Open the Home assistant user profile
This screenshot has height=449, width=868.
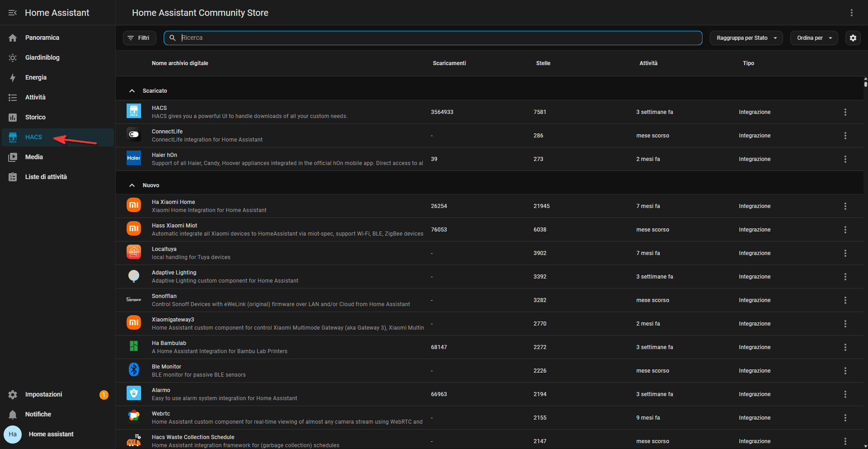tap(58, 434)
